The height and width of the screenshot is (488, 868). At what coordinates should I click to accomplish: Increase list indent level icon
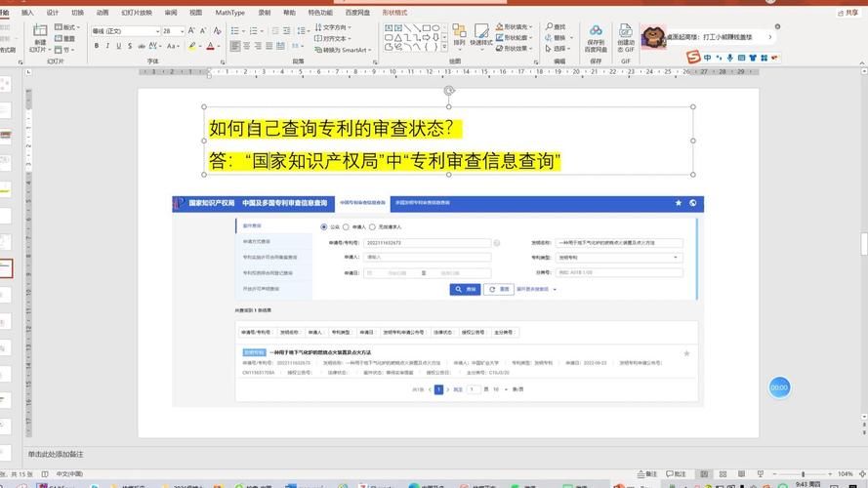point(287,31)
